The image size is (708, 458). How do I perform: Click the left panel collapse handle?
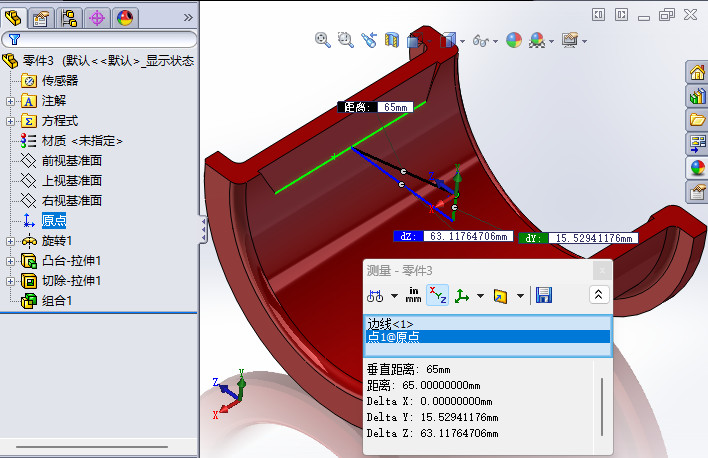coord(204,229)
